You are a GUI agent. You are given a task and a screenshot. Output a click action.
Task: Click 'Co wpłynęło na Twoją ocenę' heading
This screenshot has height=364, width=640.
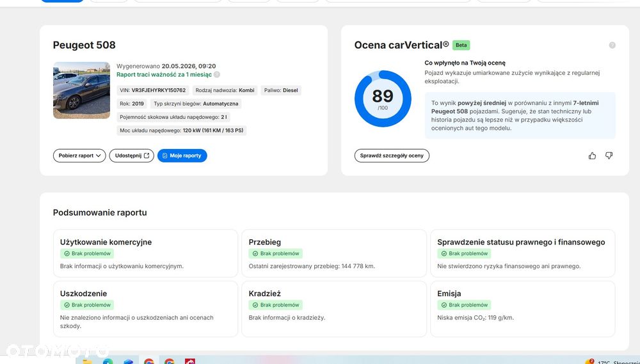point(465,63)
